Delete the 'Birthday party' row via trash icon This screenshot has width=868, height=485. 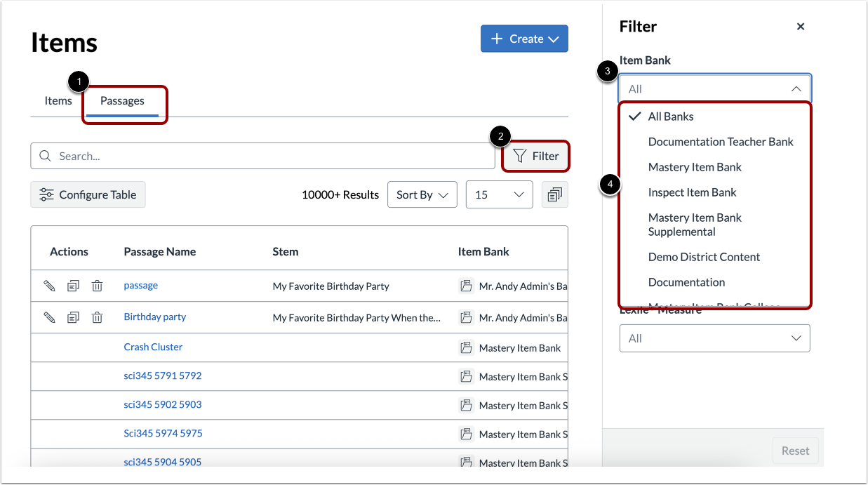point(98,317)
